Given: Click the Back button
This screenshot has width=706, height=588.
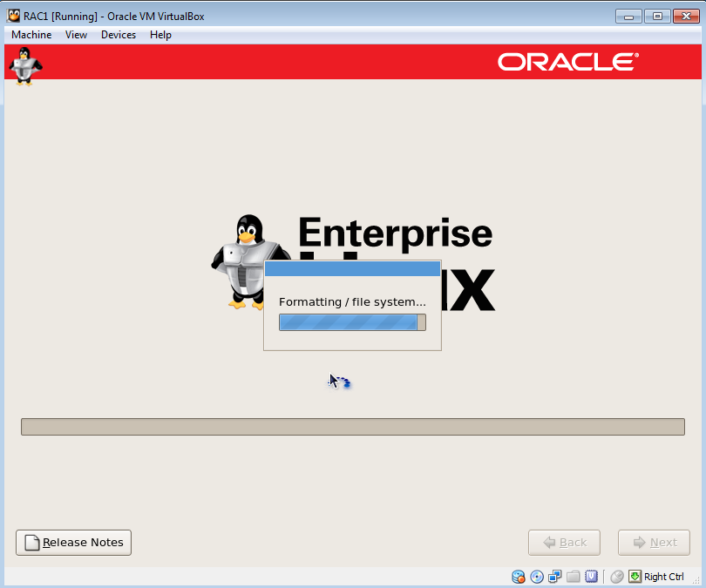Looking at the screenshot, I should pos(564,543).
